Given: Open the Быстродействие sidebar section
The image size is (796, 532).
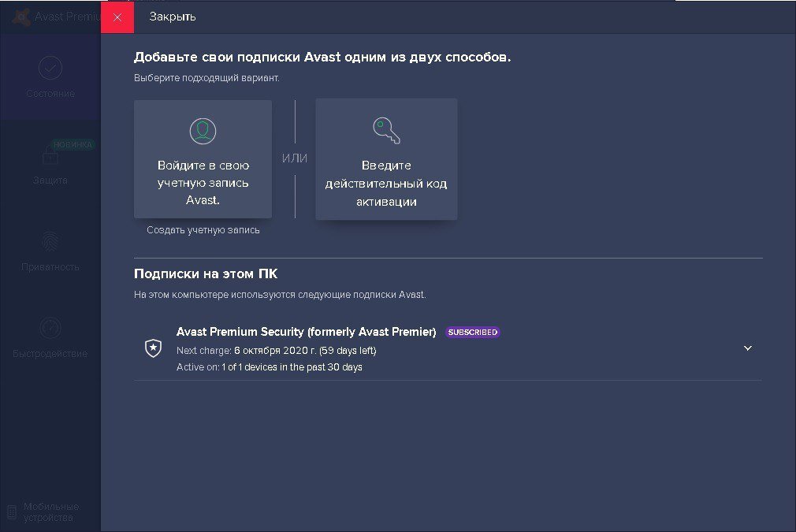Looking at the screenshot, I should (50, 337).
